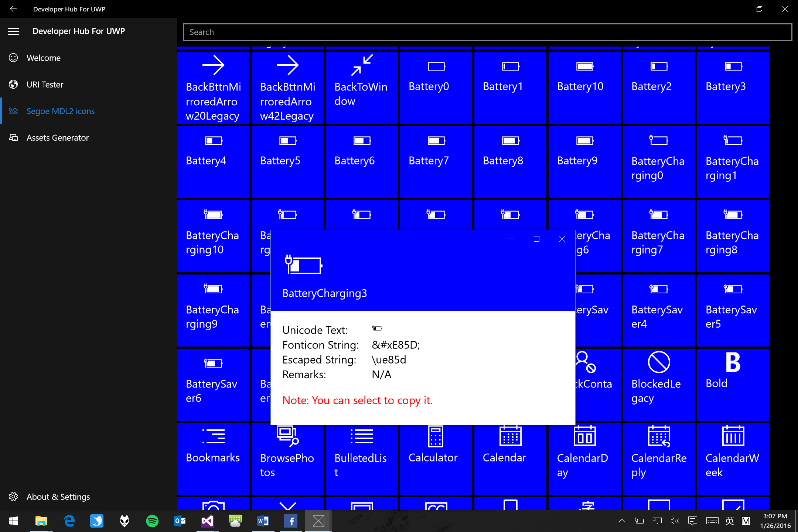
Task: Select the BatteryCharging1 icon tile
Action: pos(733,162)
